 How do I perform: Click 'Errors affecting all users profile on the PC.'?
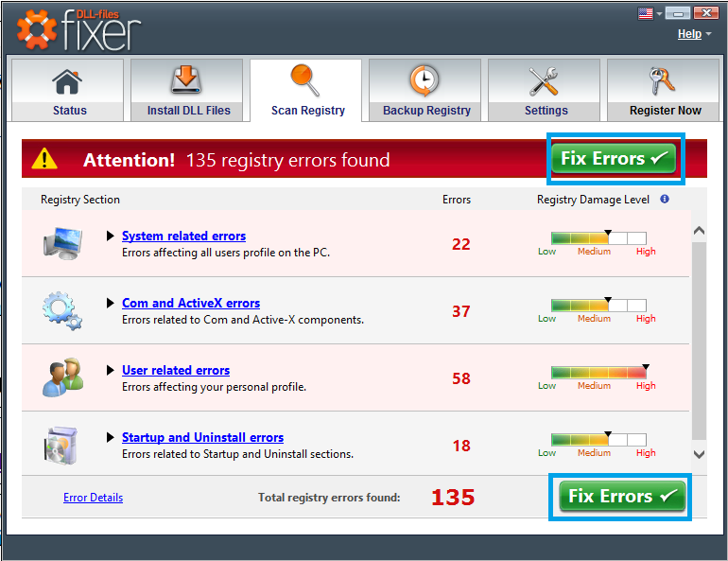226,253
